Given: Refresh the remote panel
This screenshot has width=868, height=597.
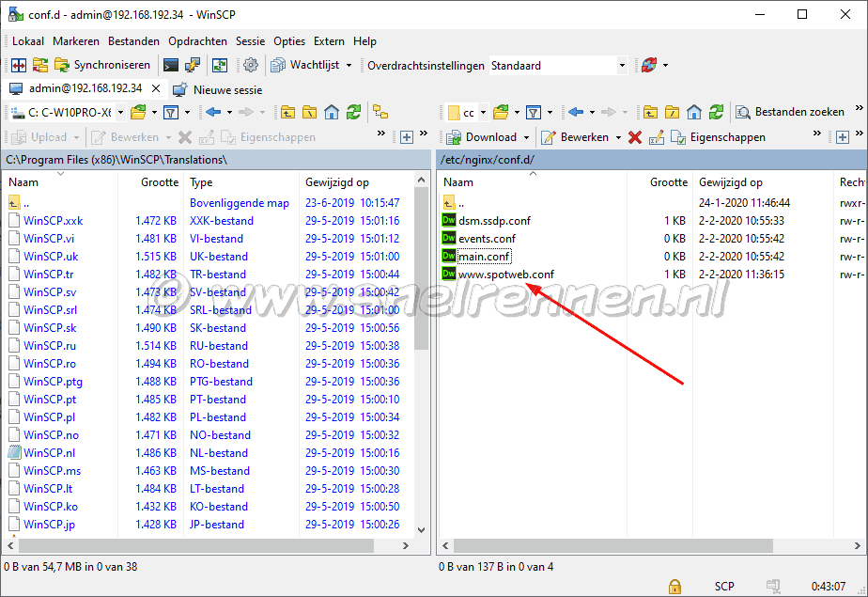Looking at the screenshot, I should pos(717,113).
